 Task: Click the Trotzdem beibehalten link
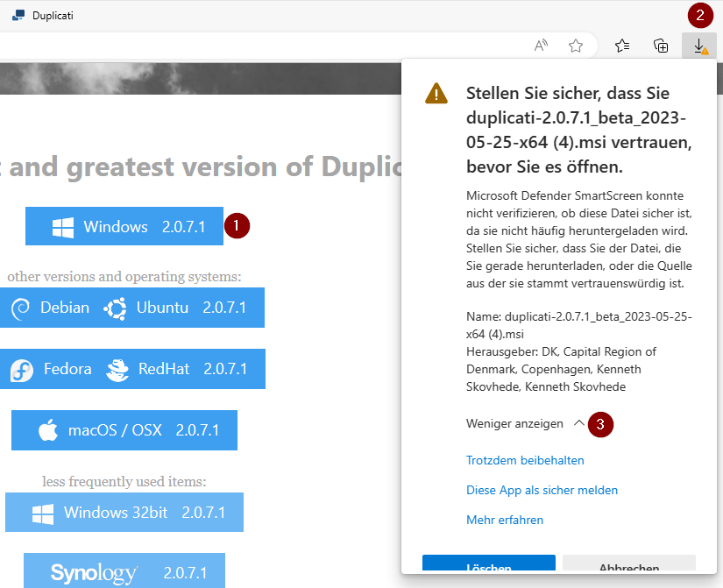pyautogui.click(x=525, y=460)
